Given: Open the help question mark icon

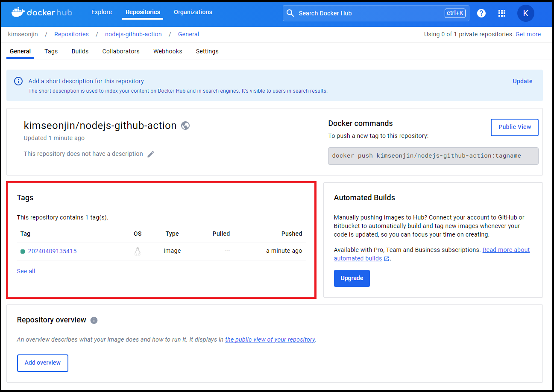Looking at the screenshot, I should (x=481, y=13).
